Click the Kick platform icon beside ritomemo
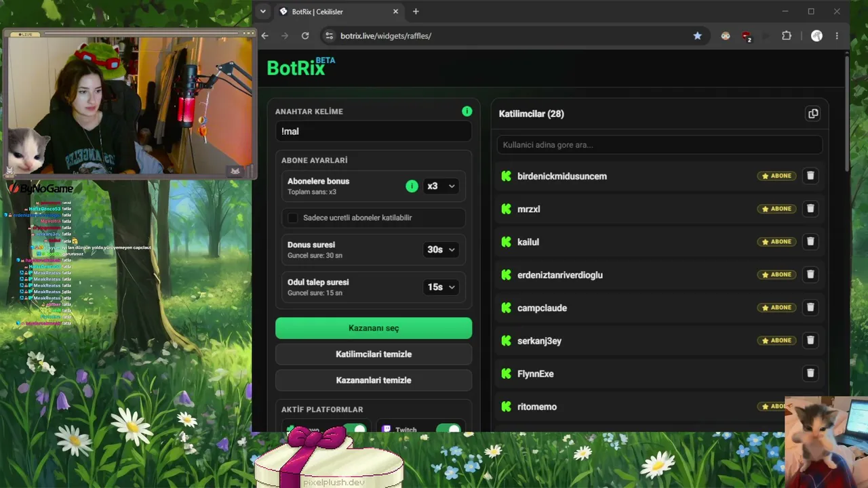The height and width of the screenshot is (488, 868). click(x=506, y=407)
